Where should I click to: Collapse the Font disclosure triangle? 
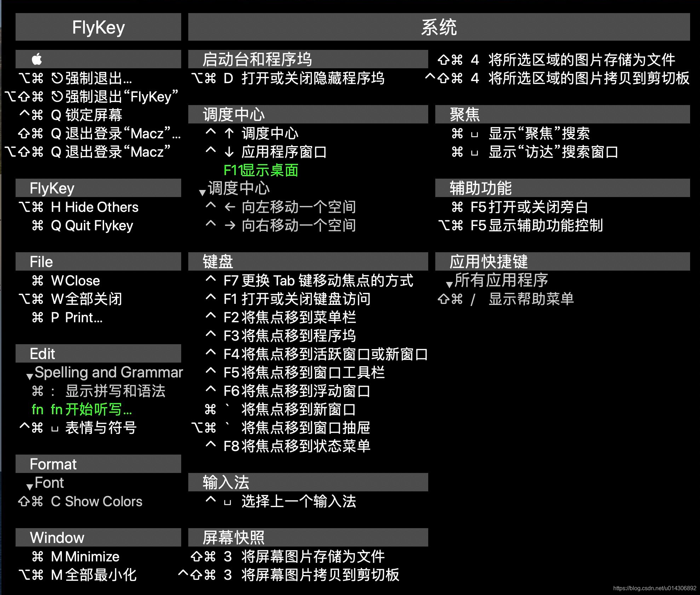pos(30,487)
